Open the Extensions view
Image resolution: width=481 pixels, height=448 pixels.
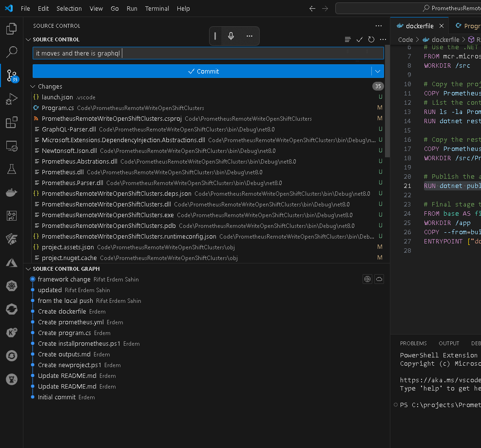coord(11,122)
